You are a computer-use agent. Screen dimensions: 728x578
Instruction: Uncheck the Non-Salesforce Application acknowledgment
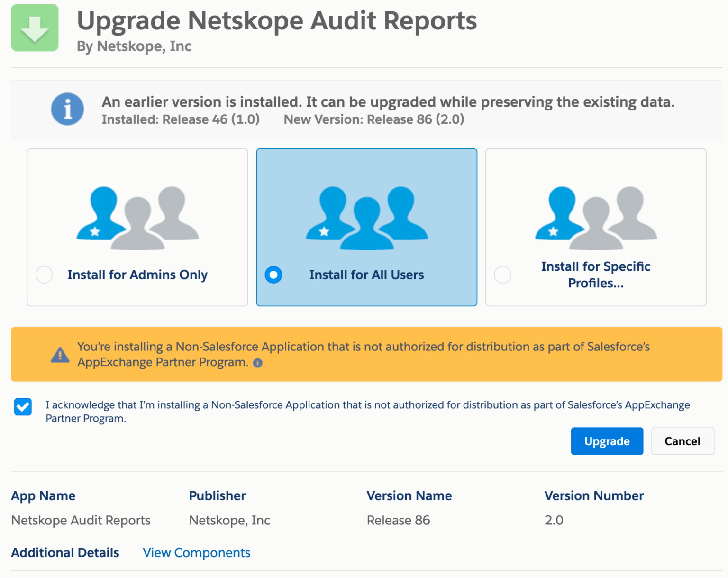(23, 406)
